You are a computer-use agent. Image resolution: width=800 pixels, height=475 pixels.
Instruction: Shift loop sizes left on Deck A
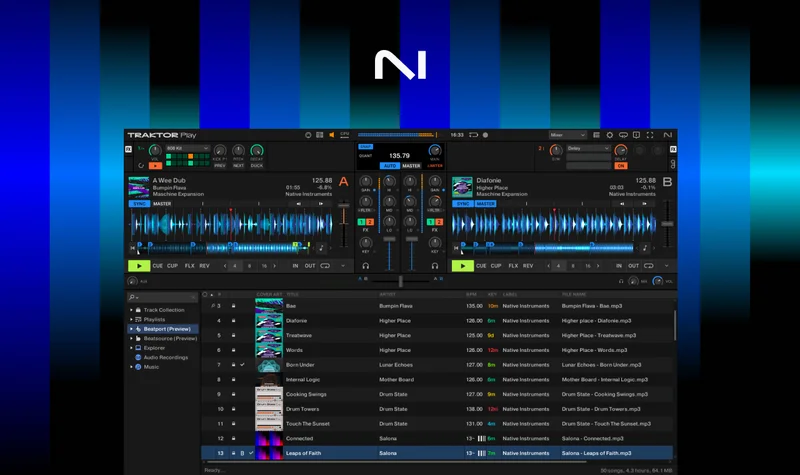coord(225,266)
